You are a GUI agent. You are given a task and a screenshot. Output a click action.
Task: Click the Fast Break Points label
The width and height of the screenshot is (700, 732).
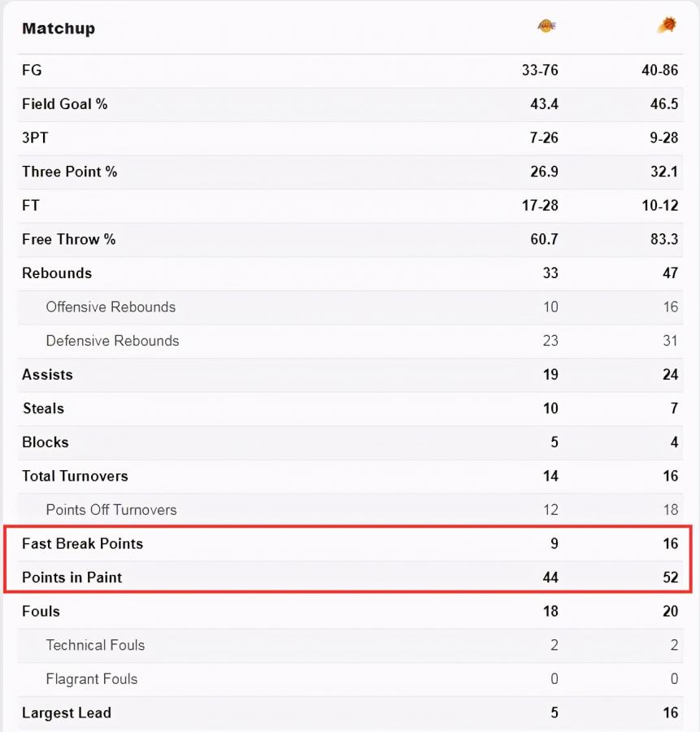[83, 543]
